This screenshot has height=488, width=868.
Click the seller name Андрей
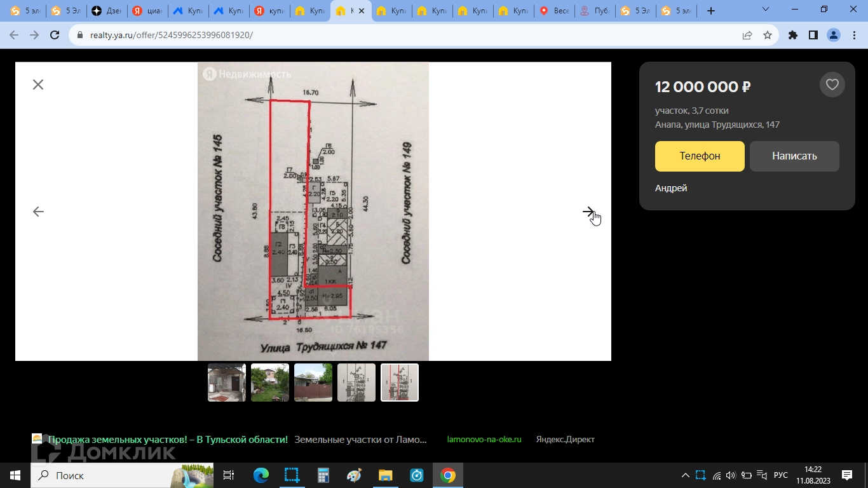click(x=671, y=188)
